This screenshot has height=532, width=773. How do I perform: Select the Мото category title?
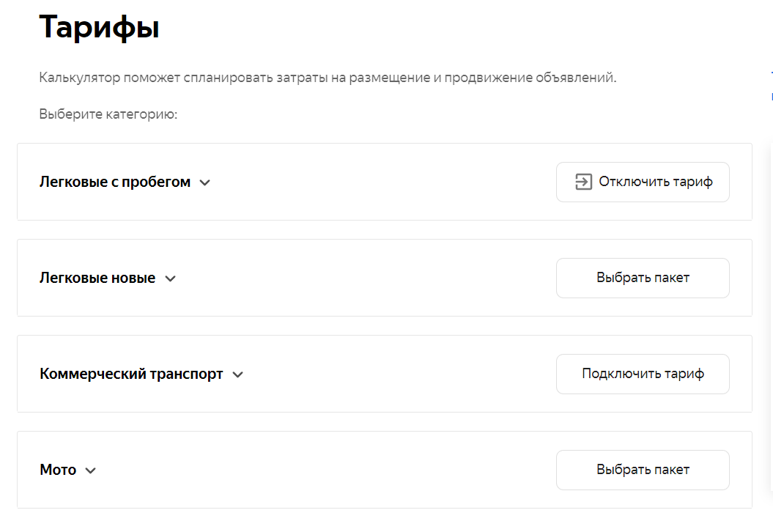coord(58,470)
